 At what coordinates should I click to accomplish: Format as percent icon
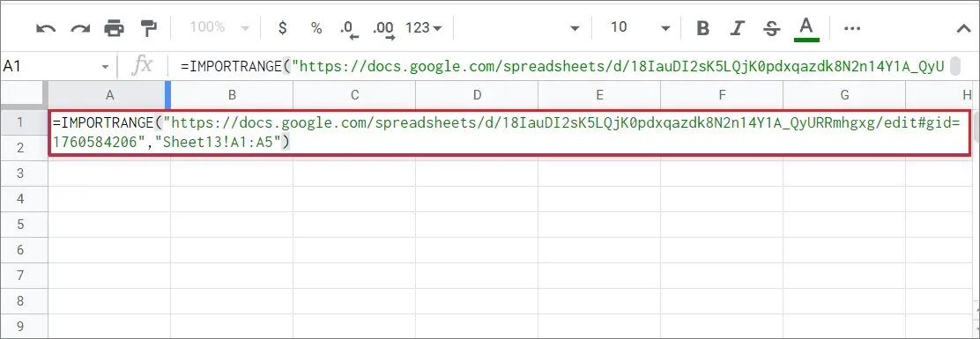(317, 28)
